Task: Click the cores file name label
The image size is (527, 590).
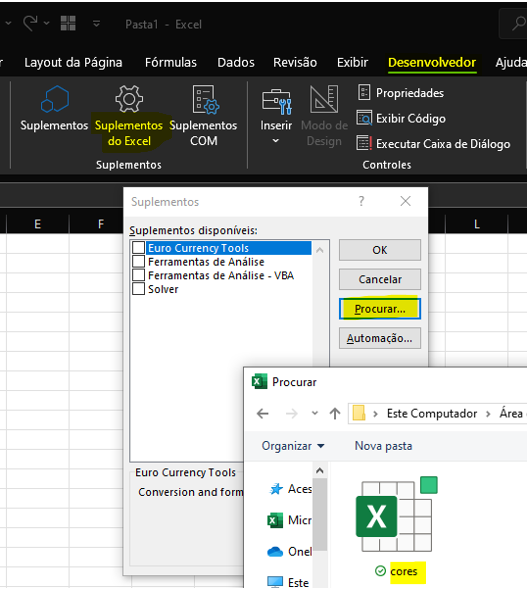Action: point(404,571)
